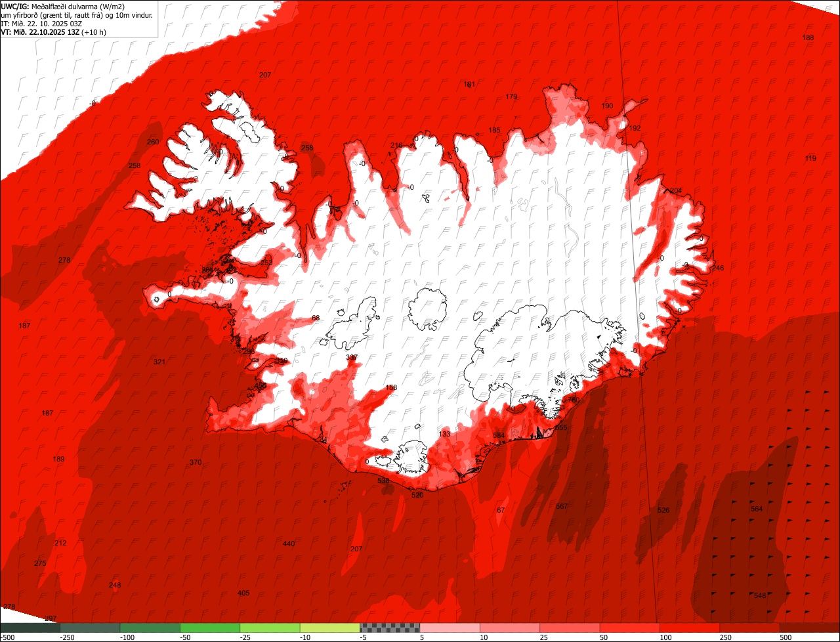
Task: Click the flux value '119' in the eastern ocean
Action: tap(810, 159)
